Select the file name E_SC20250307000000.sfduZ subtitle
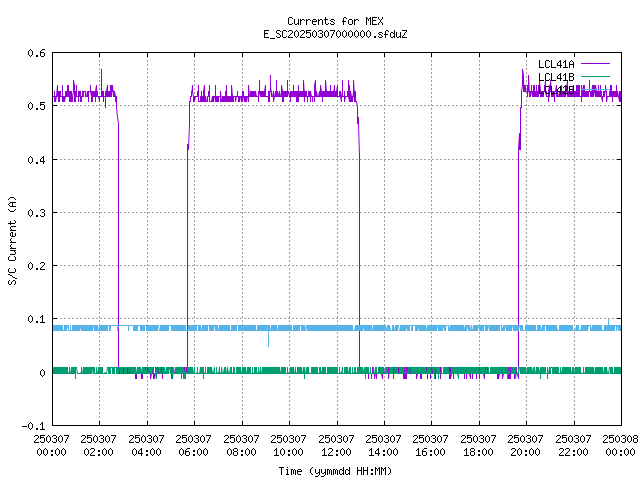The image size is (640, 480). (x=335, y=34)
